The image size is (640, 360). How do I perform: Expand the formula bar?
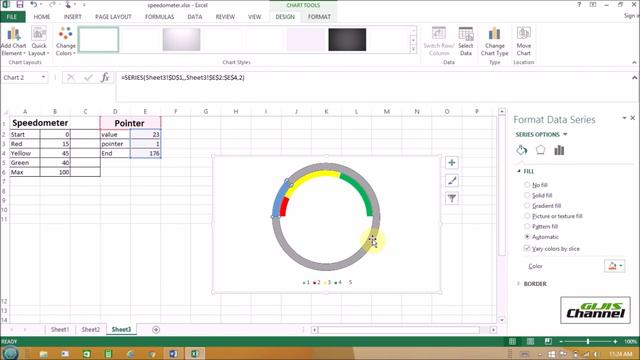[x=634, y=78]
